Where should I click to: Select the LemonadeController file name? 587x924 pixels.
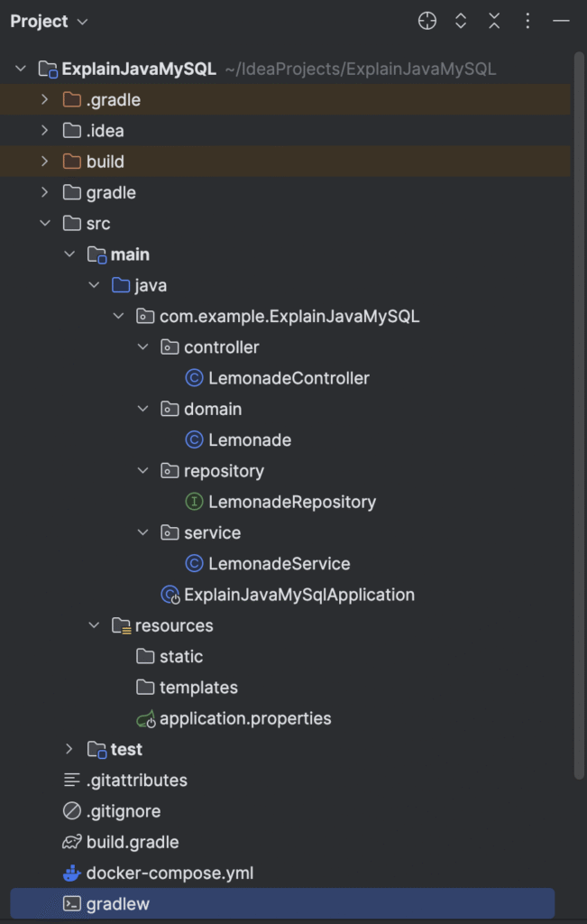(289, 378)
